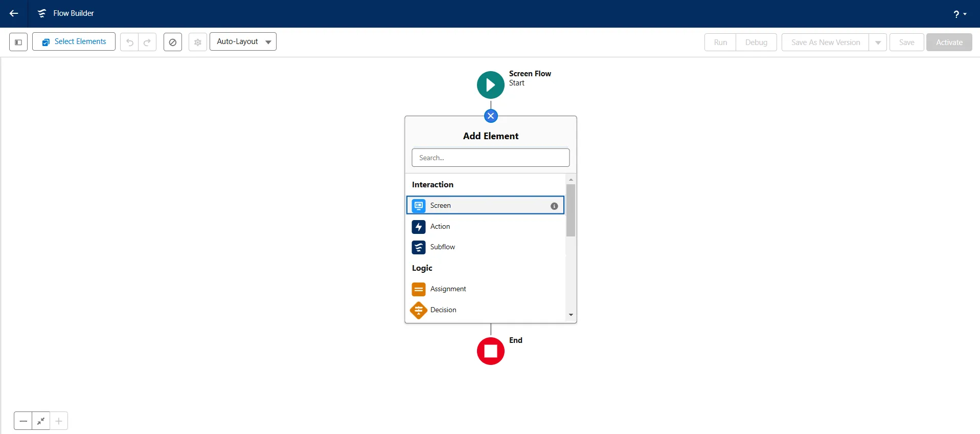Screen dimensions: 980x434
Task: Close the Add Element popup
Action: [491, 116]
